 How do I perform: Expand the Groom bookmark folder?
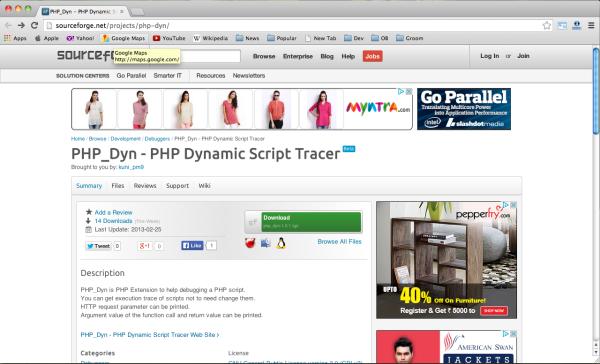click(x=410, y=38)
